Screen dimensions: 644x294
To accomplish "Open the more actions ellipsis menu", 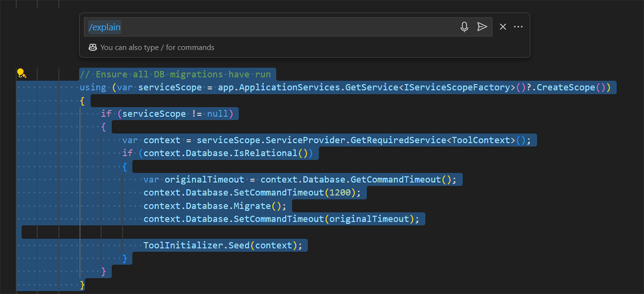I will (x=518, y=27).
